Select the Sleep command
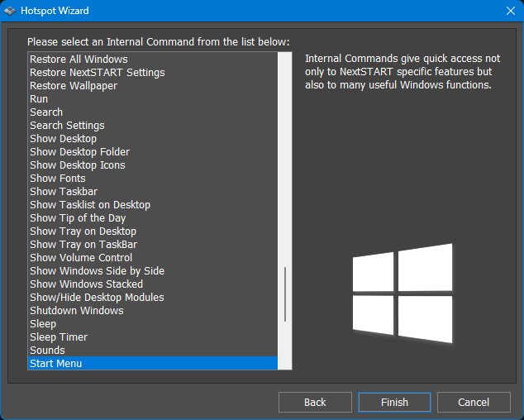The width and height of the screenshot is (524, 420). [x=153, y=323]
